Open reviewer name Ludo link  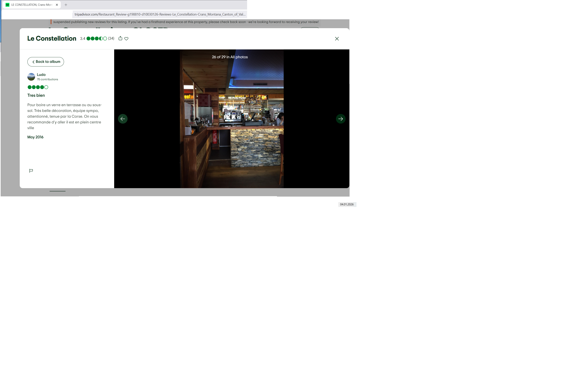coord(41,75)
